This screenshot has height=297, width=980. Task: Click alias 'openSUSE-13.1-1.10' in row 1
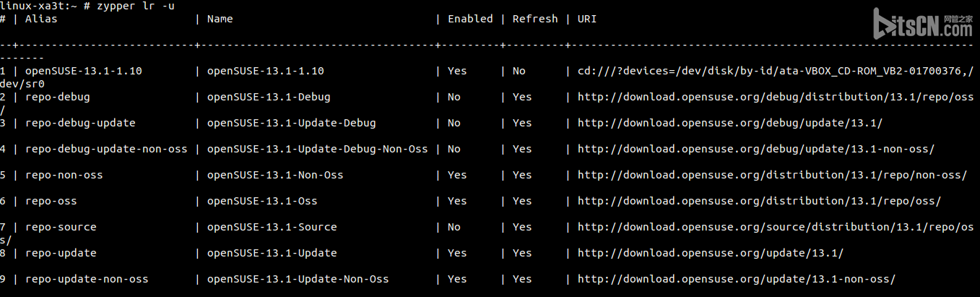(83, 71)
